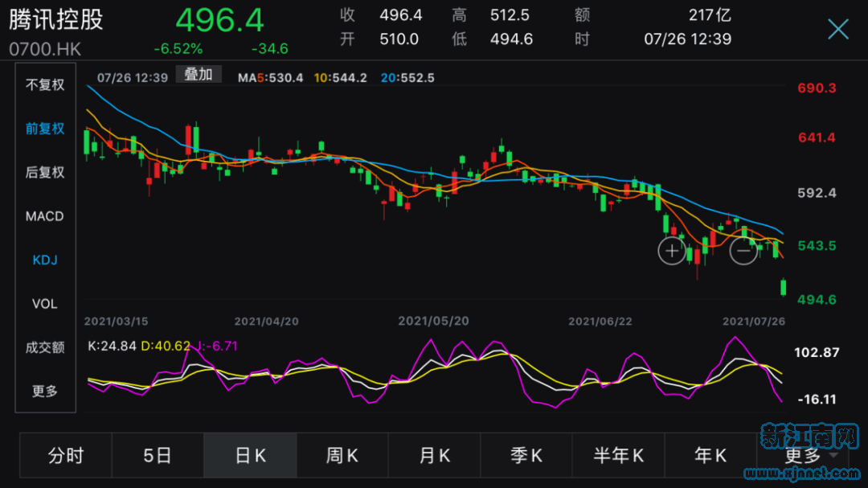Select the 季K quarterly chart tab
Screen dimensions: 868x488
coord(526,456)
